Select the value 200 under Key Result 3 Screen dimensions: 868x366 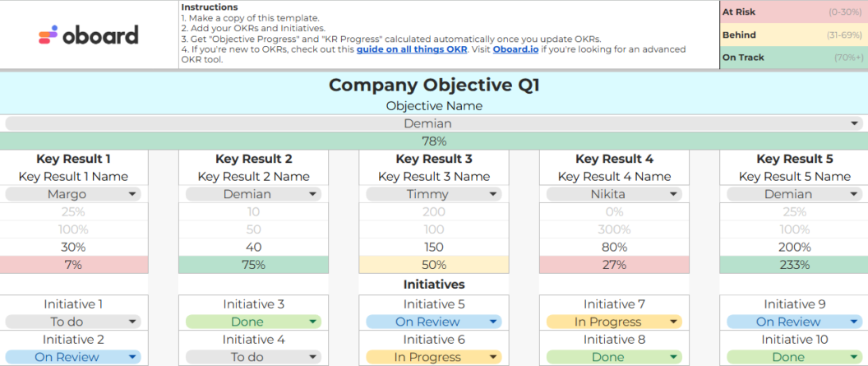(434, 211)
